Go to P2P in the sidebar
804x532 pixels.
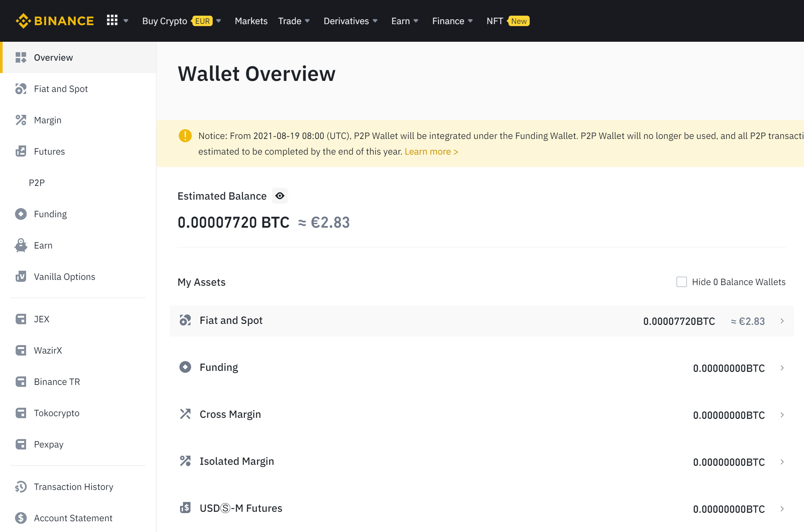coord(37,183)
